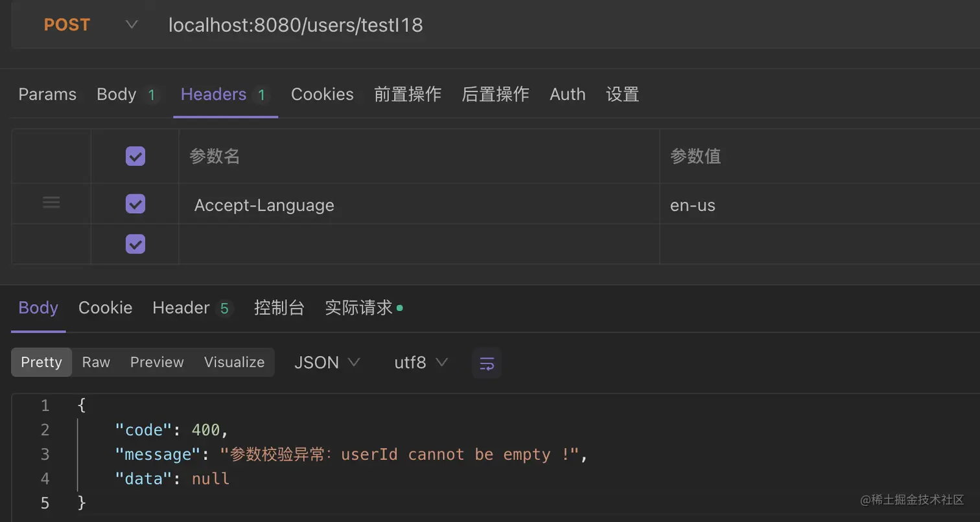Select the Pretty view mode
The height and width of the screenshot is (522, 980).
click(41, 362)
